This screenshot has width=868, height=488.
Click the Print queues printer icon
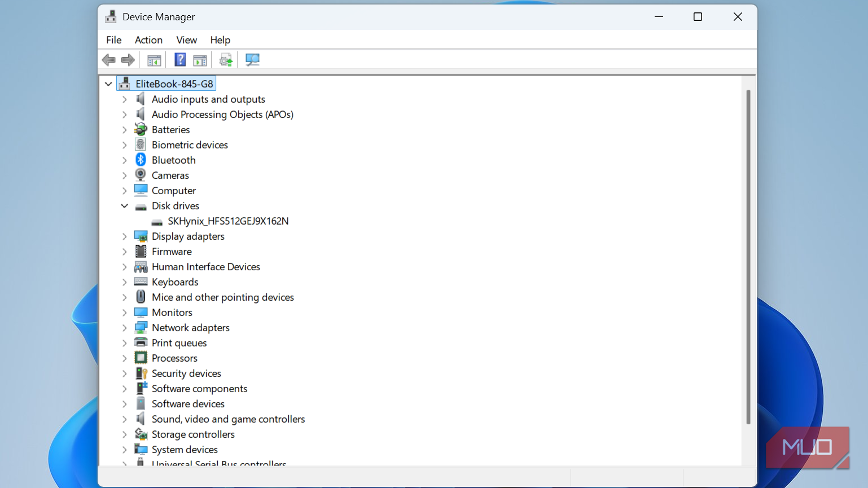[x=141, y=343]
